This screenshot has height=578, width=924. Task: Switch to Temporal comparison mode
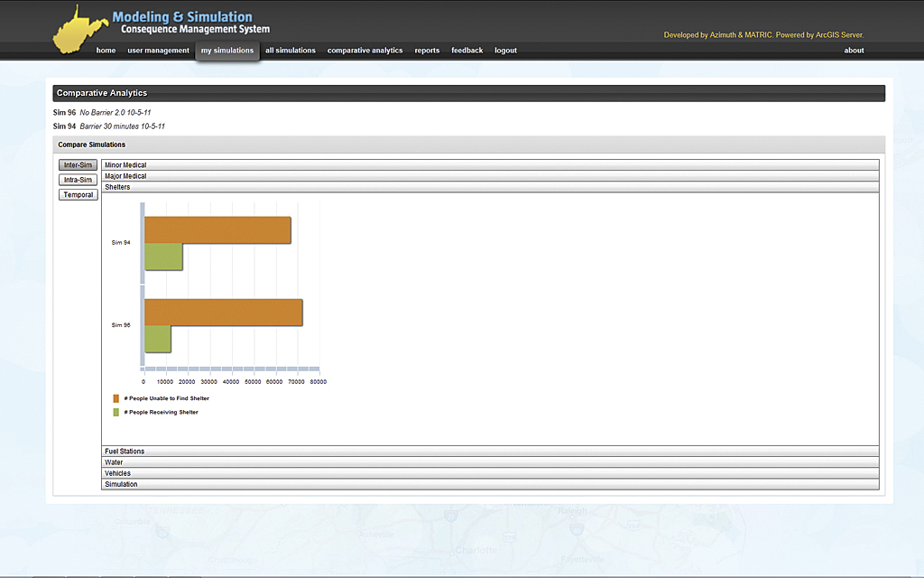point(78,195)
